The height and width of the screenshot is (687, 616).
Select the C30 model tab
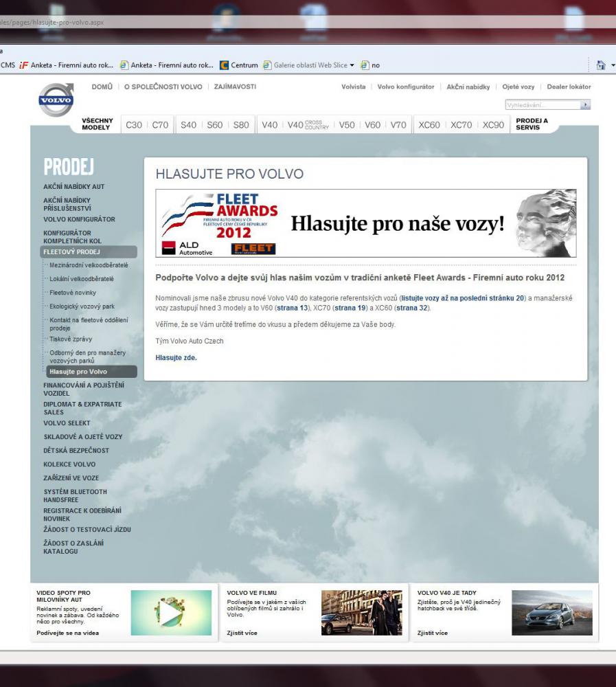(x=134, y=125)
